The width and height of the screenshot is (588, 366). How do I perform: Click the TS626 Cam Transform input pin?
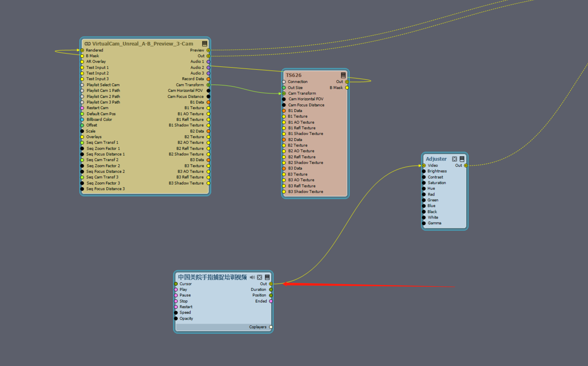284,93
